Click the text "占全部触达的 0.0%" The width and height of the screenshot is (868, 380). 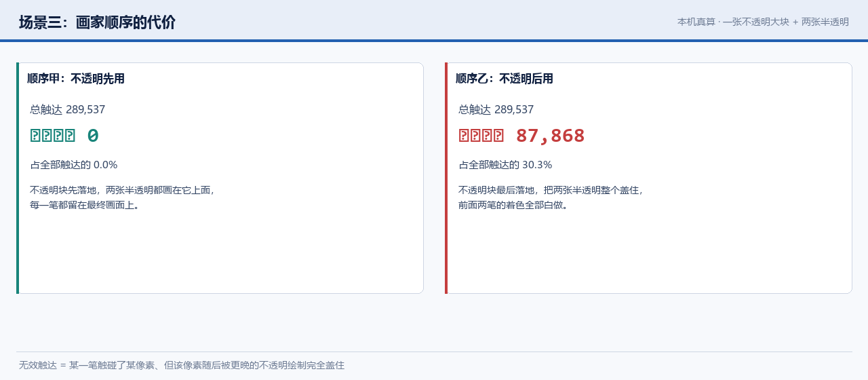coord(74,165)
